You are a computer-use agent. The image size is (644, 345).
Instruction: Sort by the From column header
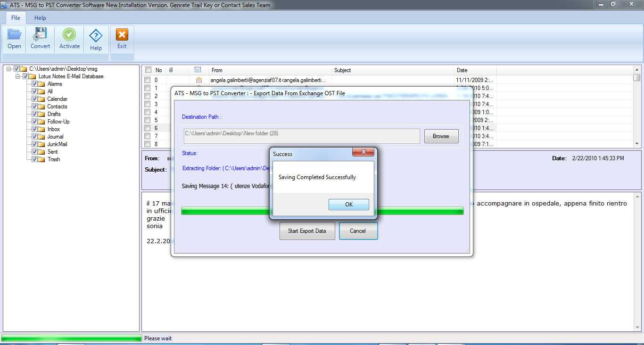271,70
